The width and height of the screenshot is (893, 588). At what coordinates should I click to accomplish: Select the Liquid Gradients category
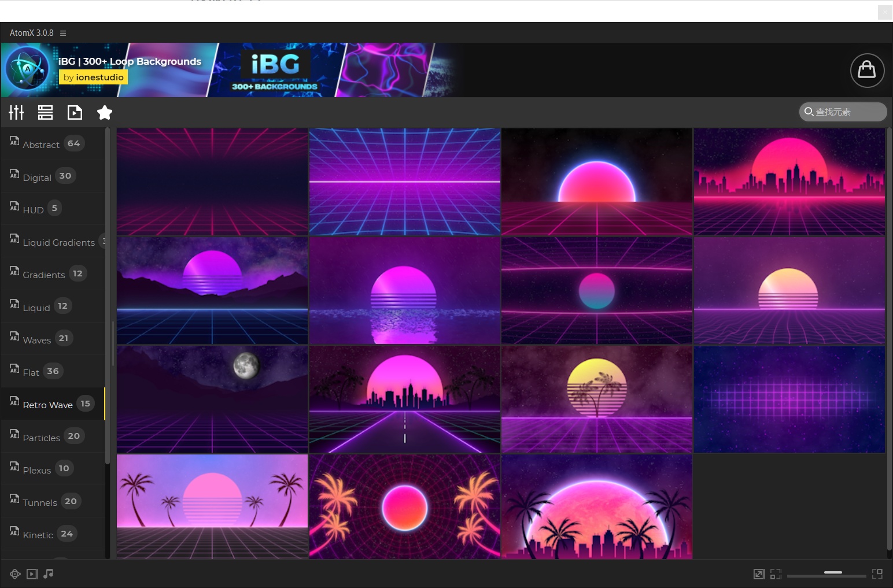coord(53,242)
